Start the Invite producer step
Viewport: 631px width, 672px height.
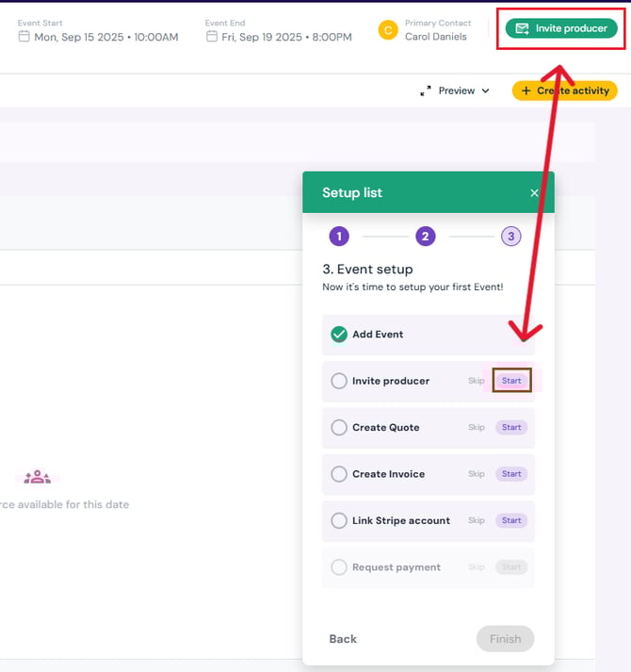pyautogui.click(x=511, y=381)
